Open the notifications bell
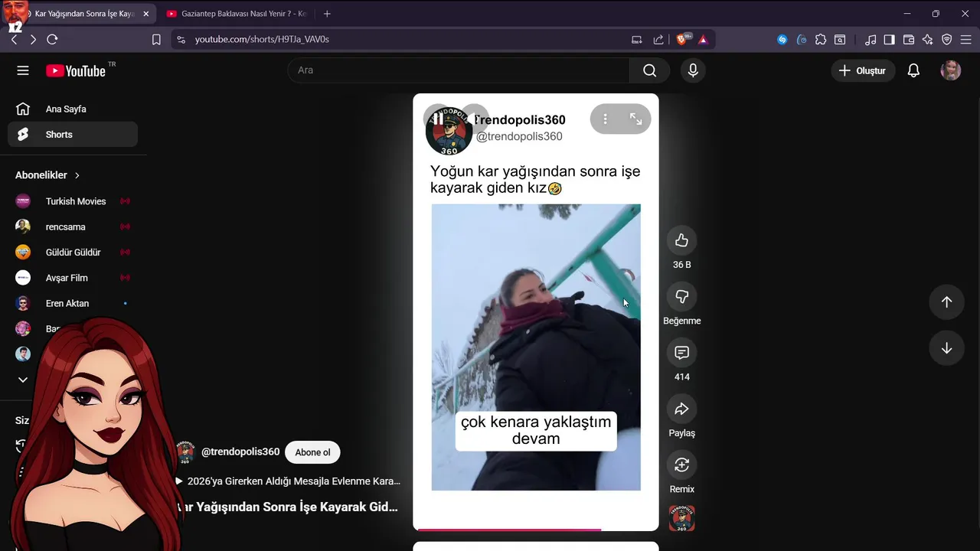 [x=913, y=70]
